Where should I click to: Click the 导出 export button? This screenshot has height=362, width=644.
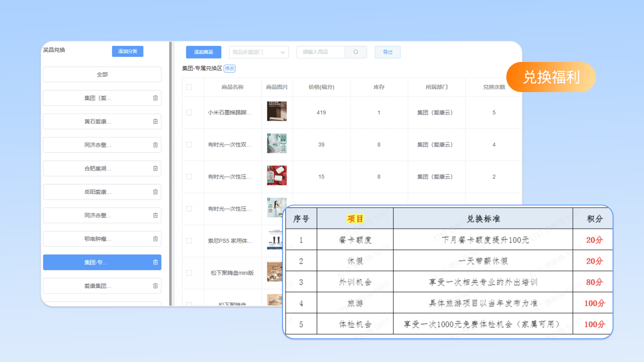pos(388,52)
